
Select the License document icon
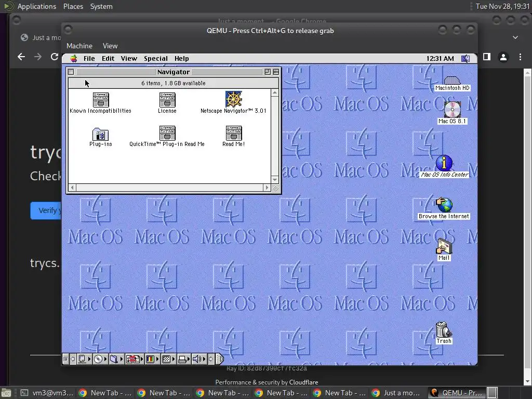167,100
